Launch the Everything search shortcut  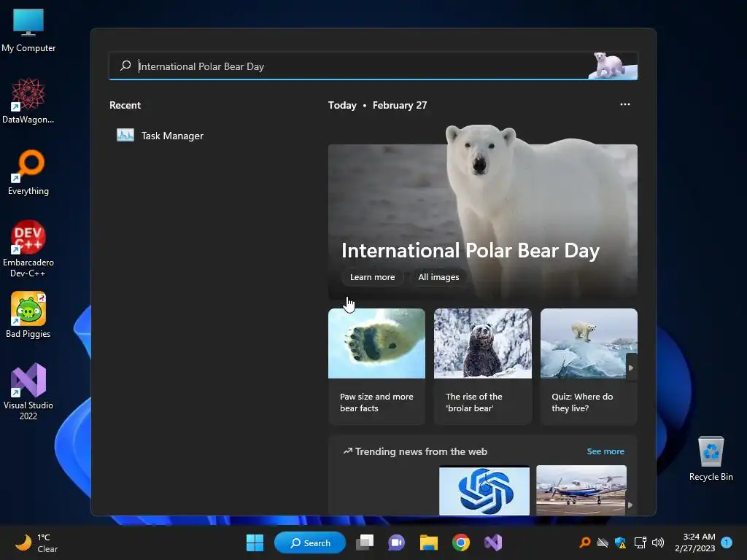pyautogui.click(x=28, y=172)
